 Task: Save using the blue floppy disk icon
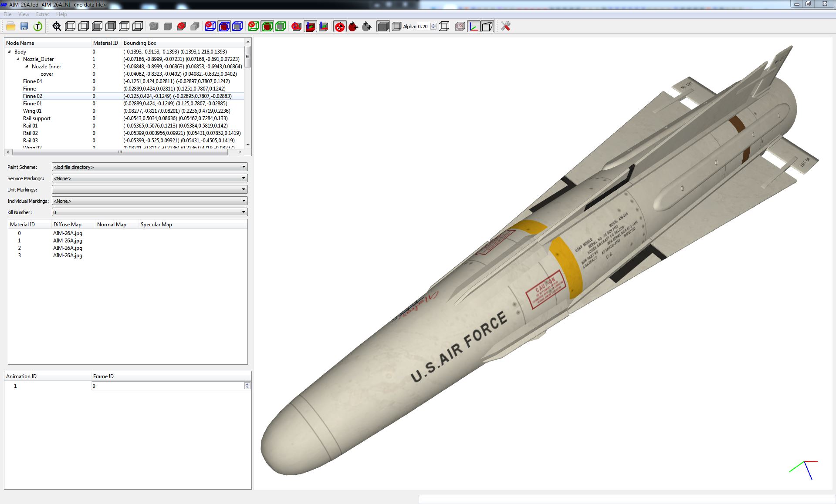click(x=24, y=27)
